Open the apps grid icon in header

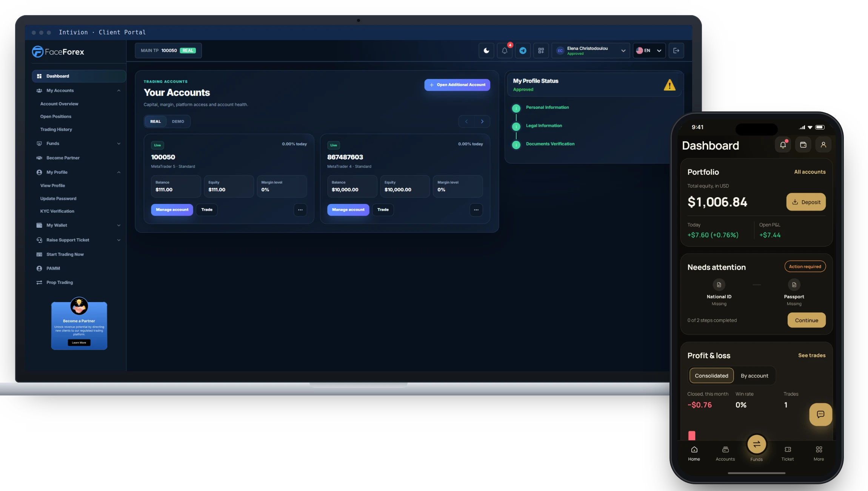541,51
